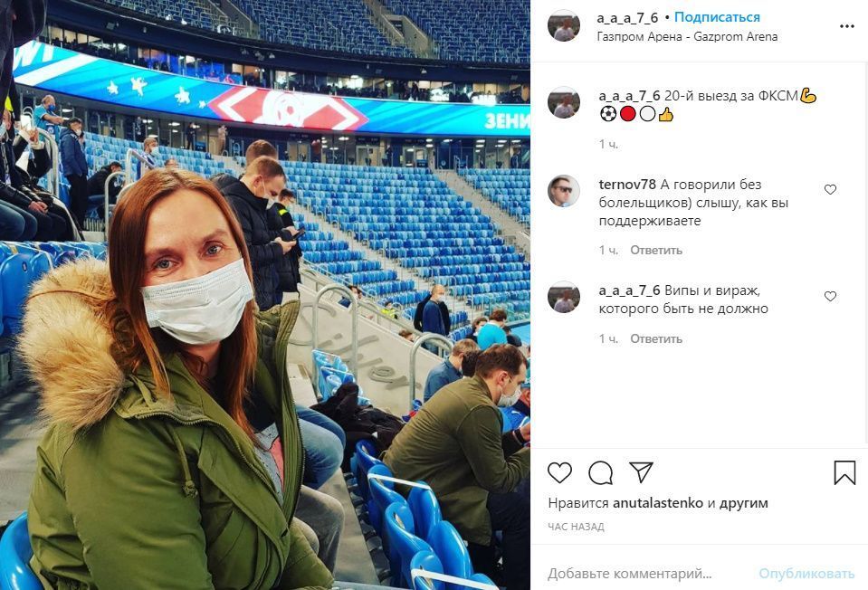Reply to the 'Випы и вираж' comment

point(656,338)
